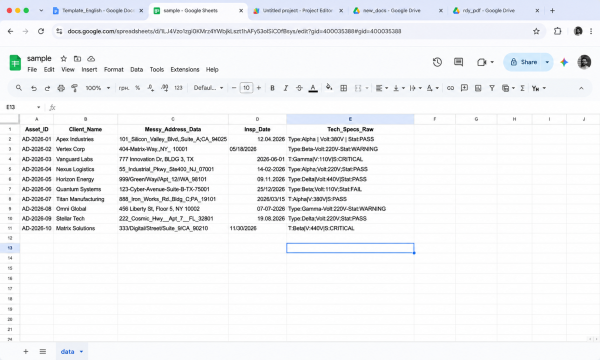Open the text color picker
Screen dimensions: 600x360
point(313,88)
